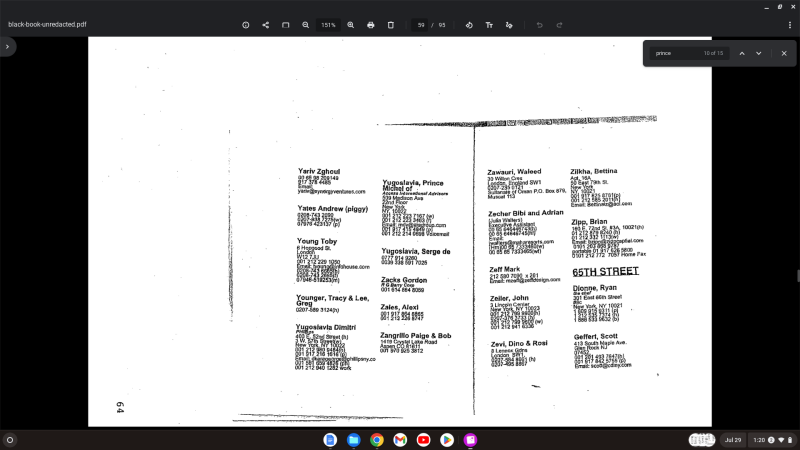The height and width of the screenshot is (450, 800).
Task: Close the find-in-document bar
Action: tap(784, 53)
